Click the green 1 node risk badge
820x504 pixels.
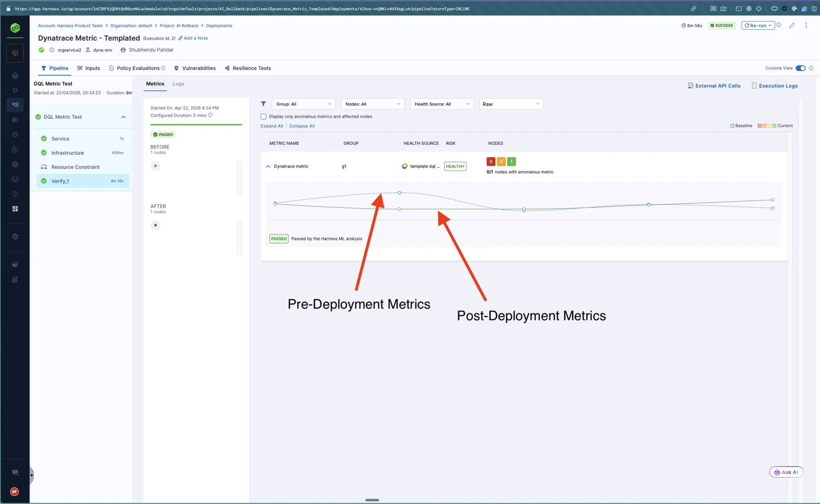[511, 161]
